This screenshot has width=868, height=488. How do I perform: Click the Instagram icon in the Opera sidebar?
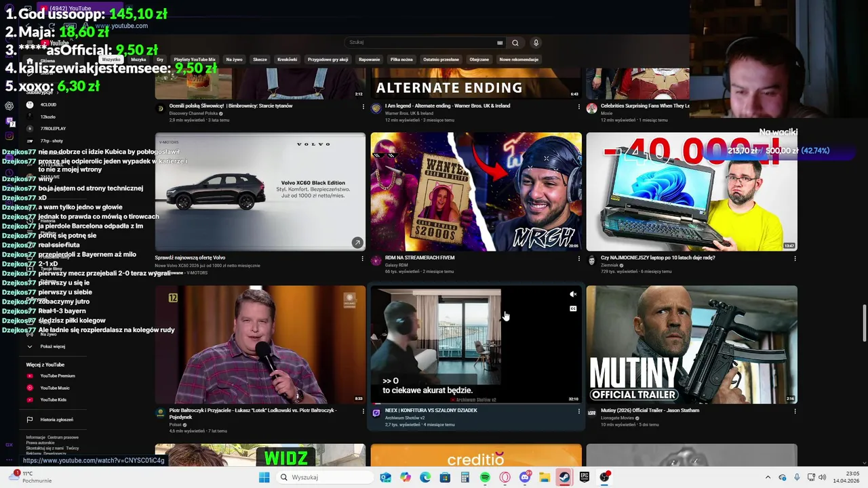coord(9,136)
